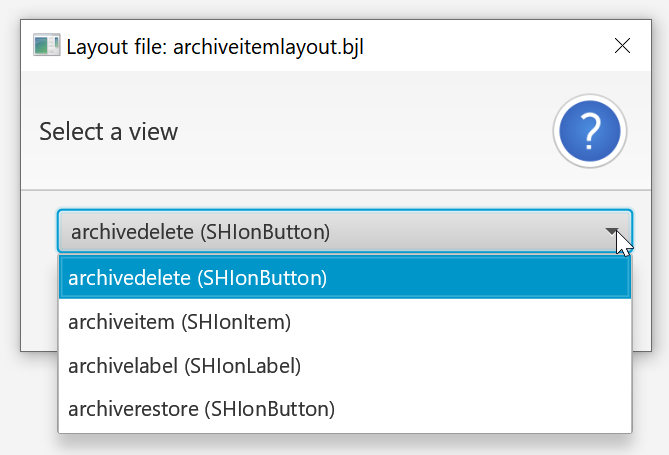Choose the archiverestore button view
Screen dimensions: 669x455
click(x=201, y=408)
